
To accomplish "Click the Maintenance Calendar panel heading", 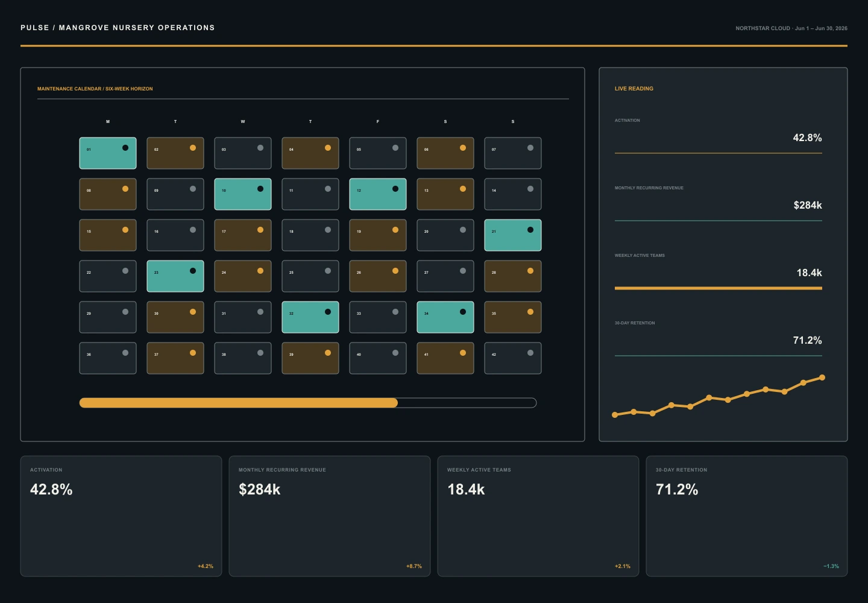I will click(95, 89).
